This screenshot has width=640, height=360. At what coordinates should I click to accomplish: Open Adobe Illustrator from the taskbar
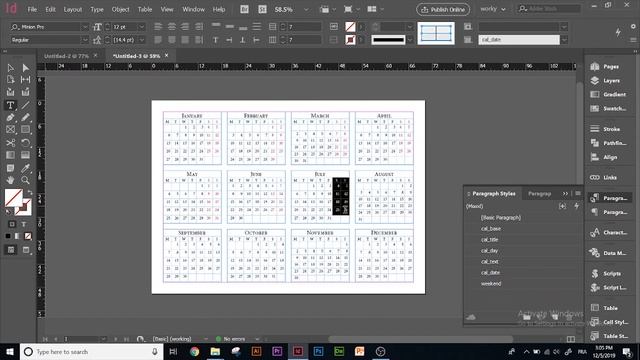pyautogui.click(x=256, y=351)
